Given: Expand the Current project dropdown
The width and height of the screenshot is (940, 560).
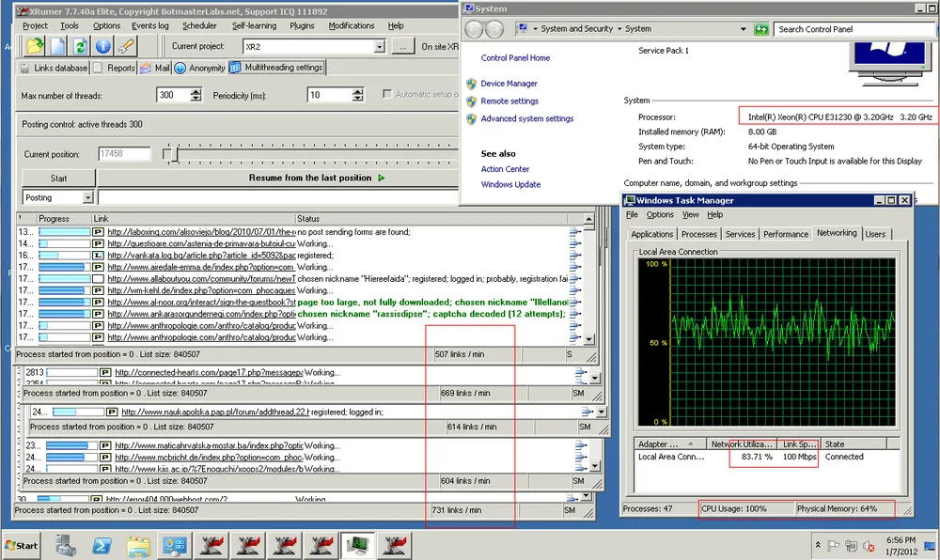Looking at the screenshot, I should [x=380, y=47].
